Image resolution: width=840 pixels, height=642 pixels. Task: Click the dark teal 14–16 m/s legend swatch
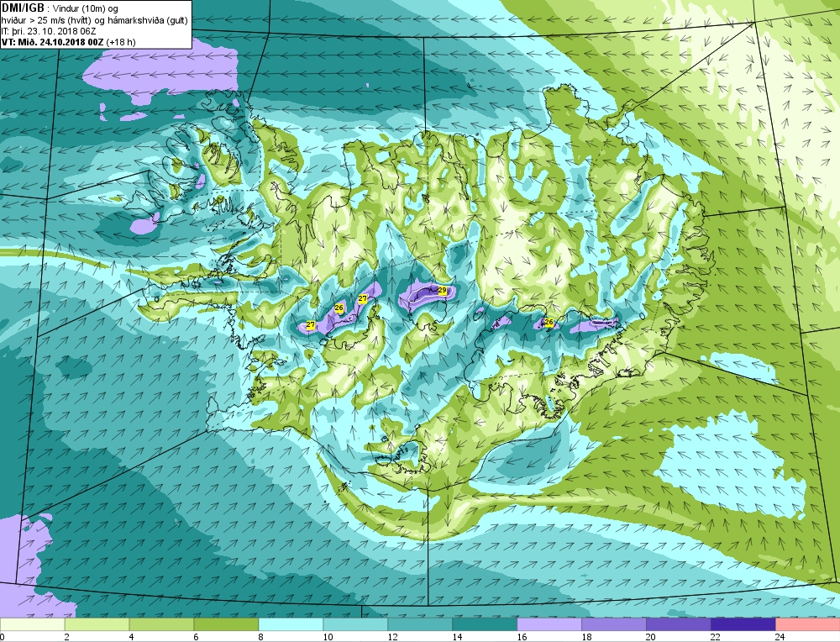[485, 624]
